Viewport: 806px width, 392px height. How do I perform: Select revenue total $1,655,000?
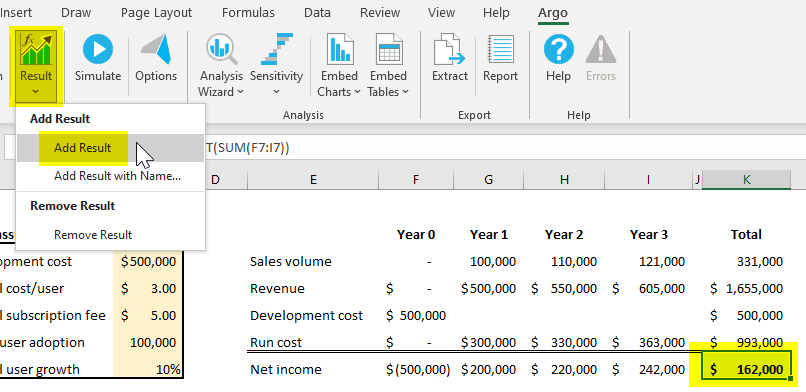pyautogui.click(x=746, y=289)
